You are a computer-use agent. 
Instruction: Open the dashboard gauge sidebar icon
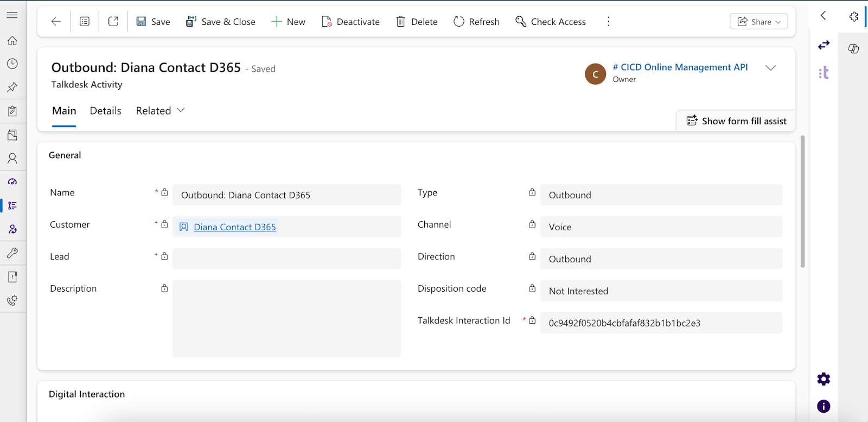pyautogui.click(x=12, y=182)
